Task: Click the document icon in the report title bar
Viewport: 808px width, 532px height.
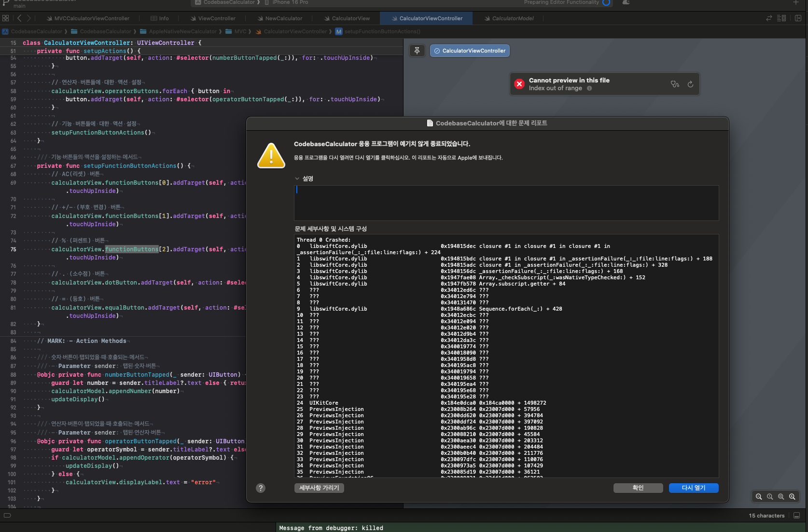Action: pos(430,123)
